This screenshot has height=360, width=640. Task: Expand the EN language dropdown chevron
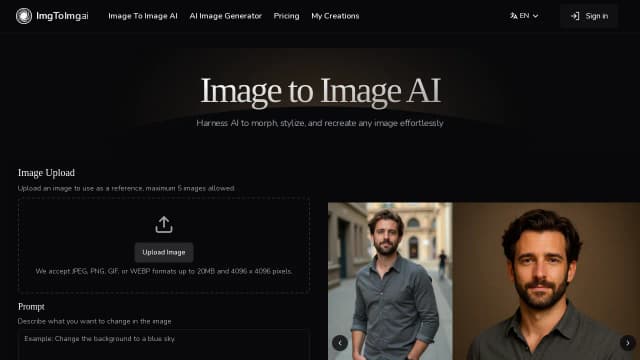pos(536,16)
